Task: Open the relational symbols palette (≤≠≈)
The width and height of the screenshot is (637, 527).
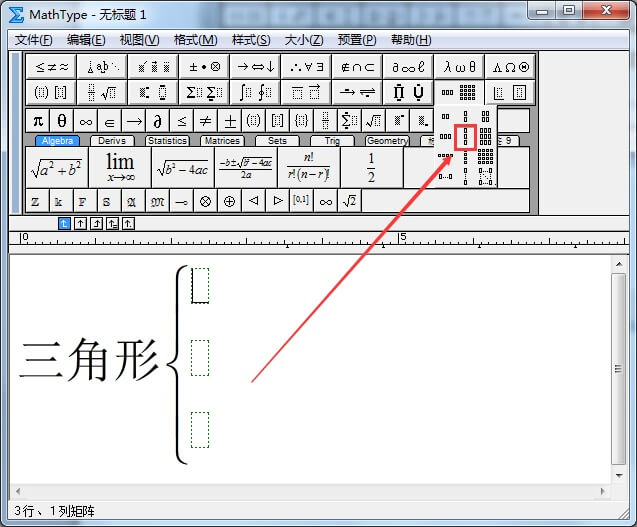Action: 51,67
